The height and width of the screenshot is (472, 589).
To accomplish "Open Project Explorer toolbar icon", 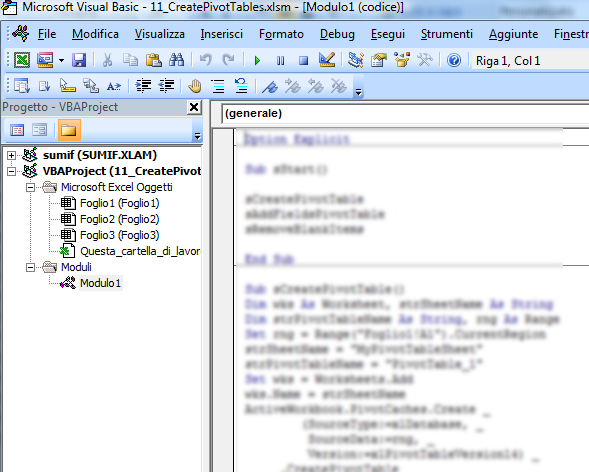I will tap(356, 60).
